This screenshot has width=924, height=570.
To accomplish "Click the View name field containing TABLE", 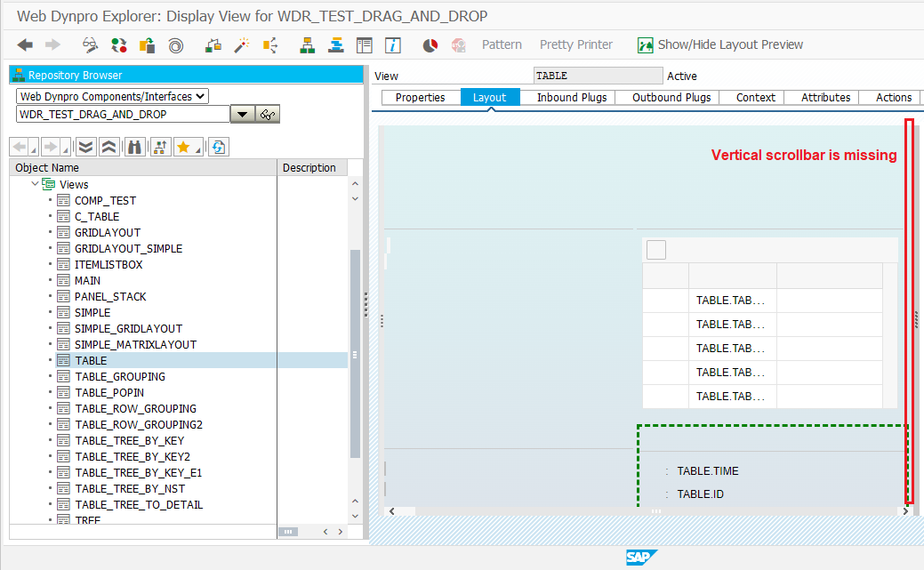I will click(x=599, y=76).
